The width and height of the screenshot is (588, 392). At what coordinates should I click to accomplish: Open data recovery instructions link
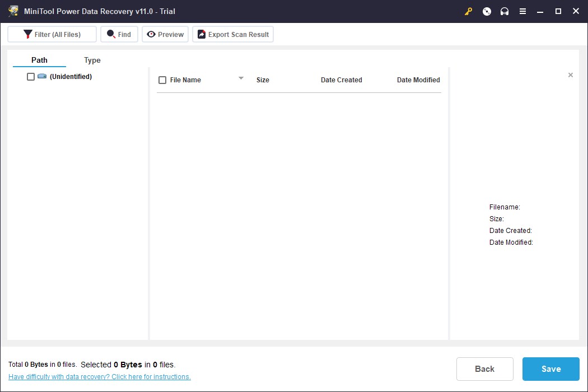click(100, 377)
